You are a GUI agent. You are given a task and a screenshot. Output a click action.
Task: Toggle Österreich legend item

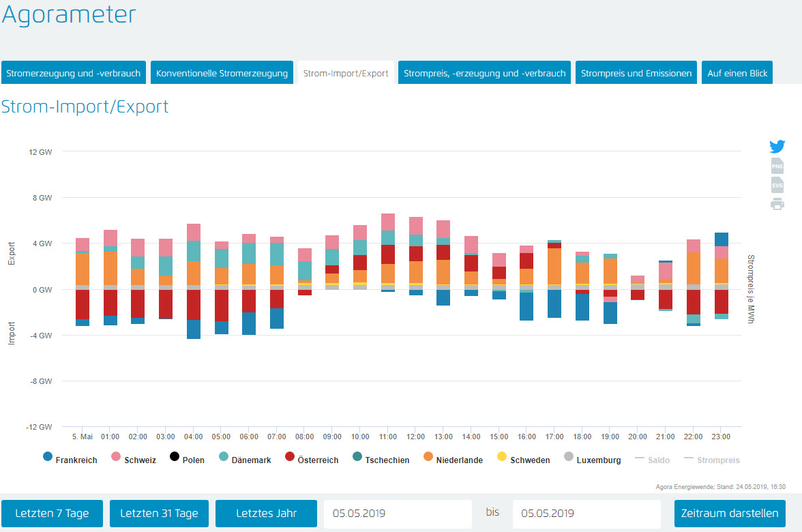311,460
